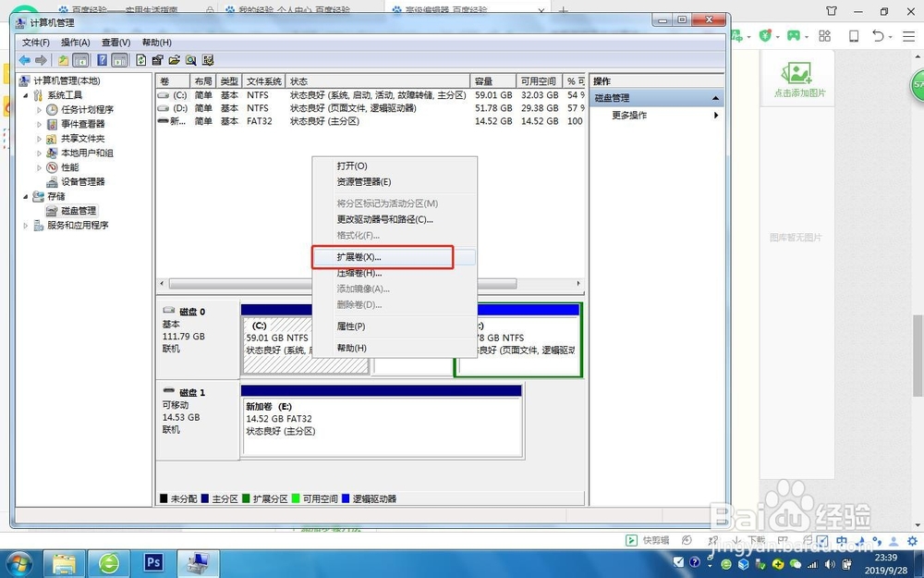Click the 状态 column header
The width and height of the screenshot is (924, 578).
[378, 81]
